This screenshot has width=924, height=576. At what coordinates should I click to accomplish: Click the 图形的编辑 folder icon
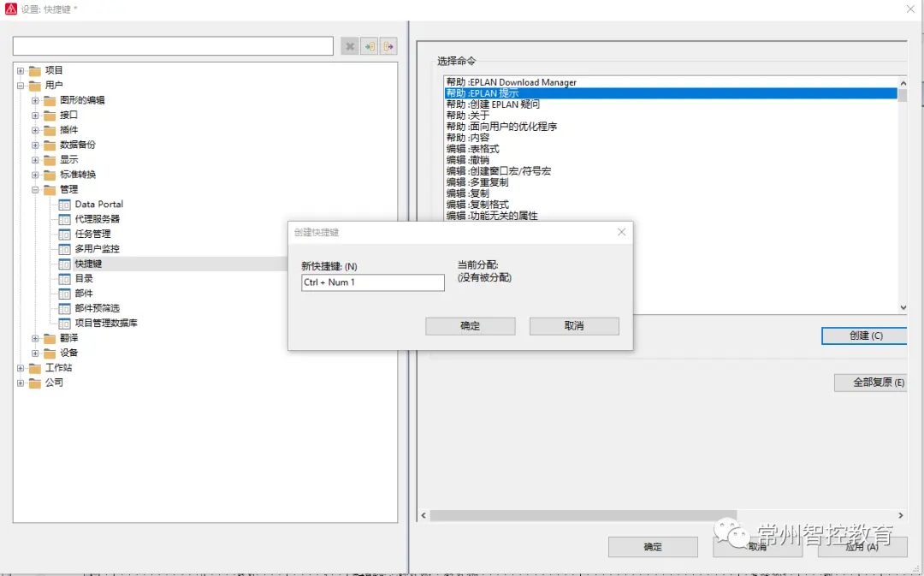(x=50, y=100)
